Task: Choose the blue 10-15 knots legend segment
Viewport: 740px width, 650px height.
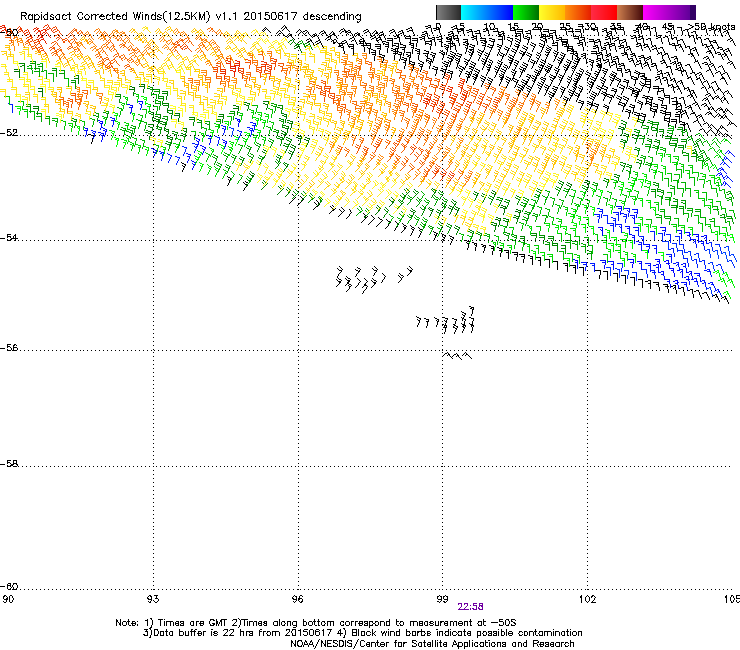Action: (500, 12)
